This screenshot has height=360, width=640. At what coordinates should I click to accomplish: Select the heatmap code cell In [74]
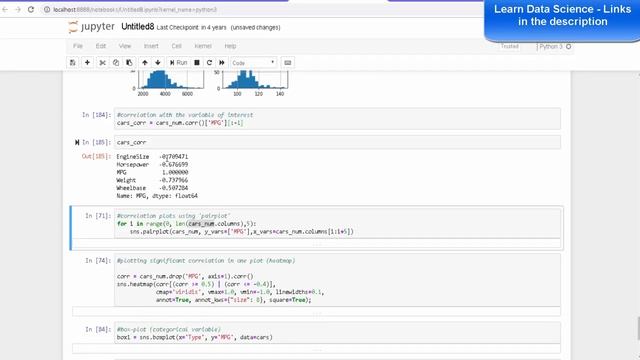pos(337,280)
